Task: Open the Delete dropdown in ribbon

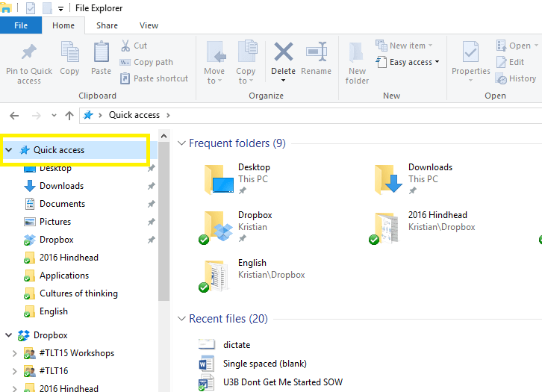Action: (x=283, y=78)
